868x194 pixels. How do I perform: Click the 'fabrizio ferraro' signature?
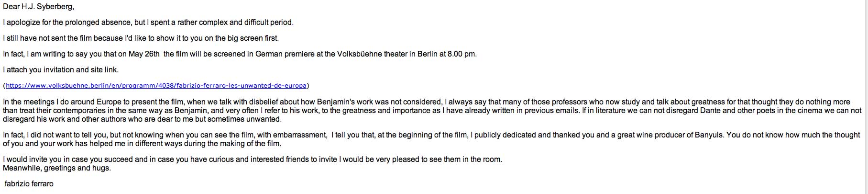29,183
